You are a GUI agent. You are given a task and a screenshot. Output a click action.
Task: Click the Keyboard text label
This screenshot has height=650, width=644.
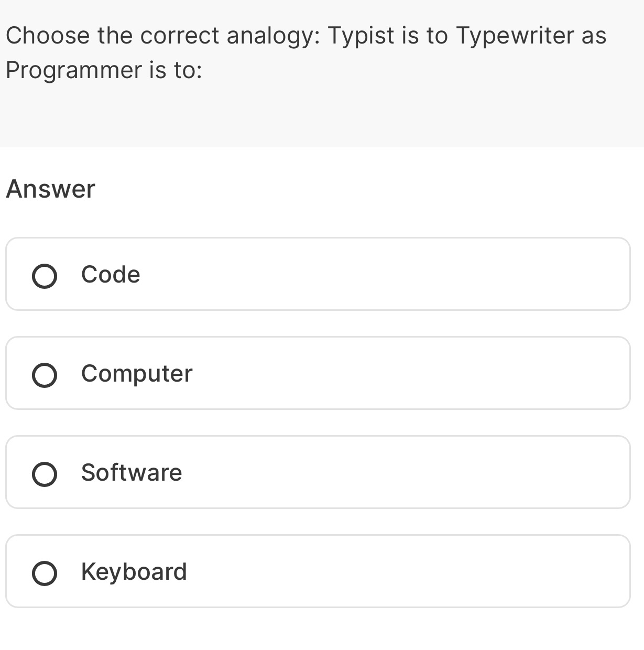tap(134, 572)
